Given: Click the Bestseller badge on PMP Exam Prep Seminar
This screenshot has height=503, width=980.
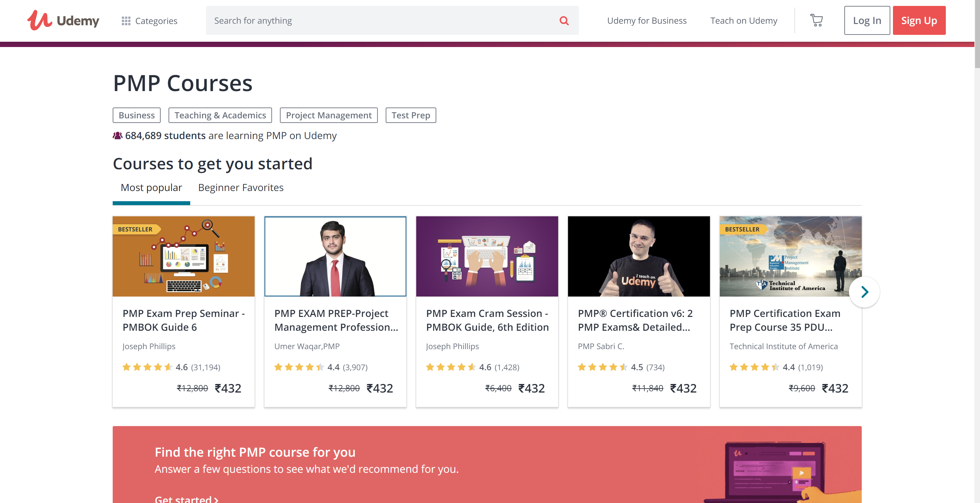Looking at the screenshot, I should (x=135, y=229).
